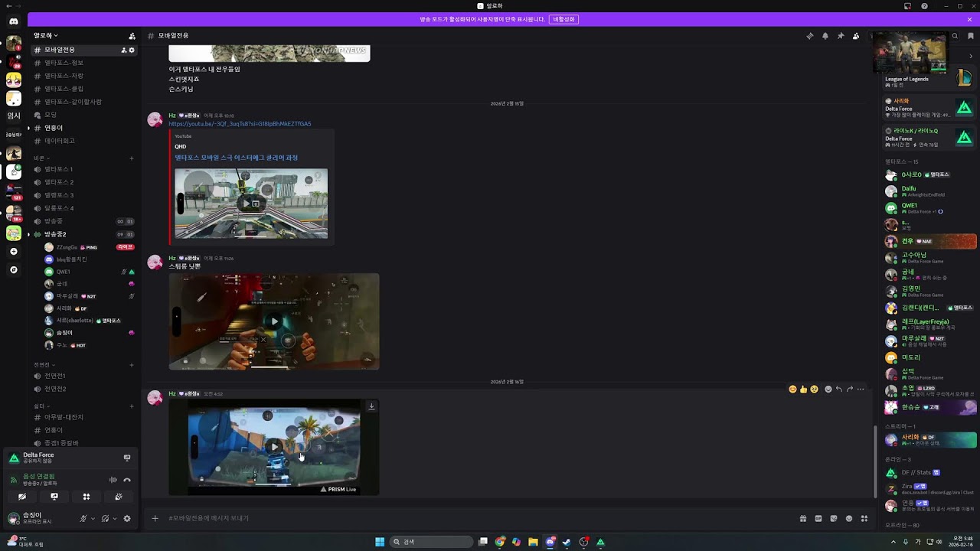This screenshot has width=980, height=551.
Task: Play the PRISM Live video attachment
Action: click(x=274, y=447)
